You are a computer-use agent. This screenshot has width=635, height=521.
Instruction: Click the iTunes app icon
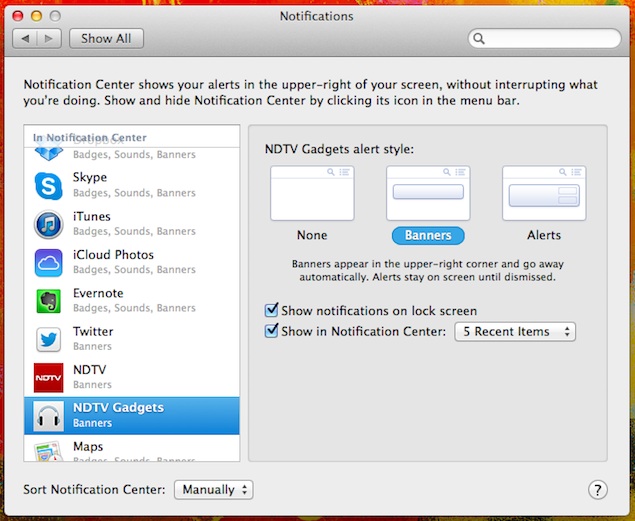point(49,224)
